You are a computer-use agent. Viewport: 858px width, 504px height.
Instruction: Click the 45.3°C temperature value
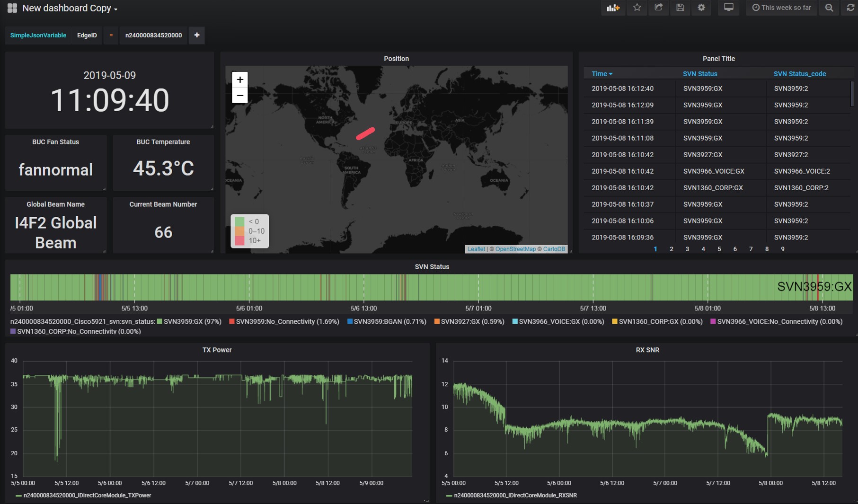(x=163, y=168)
